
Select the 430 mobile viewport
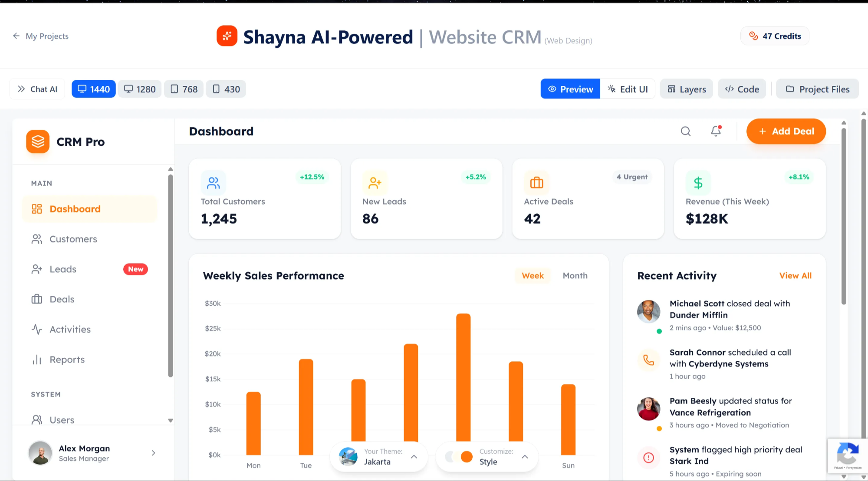point(226,89)
